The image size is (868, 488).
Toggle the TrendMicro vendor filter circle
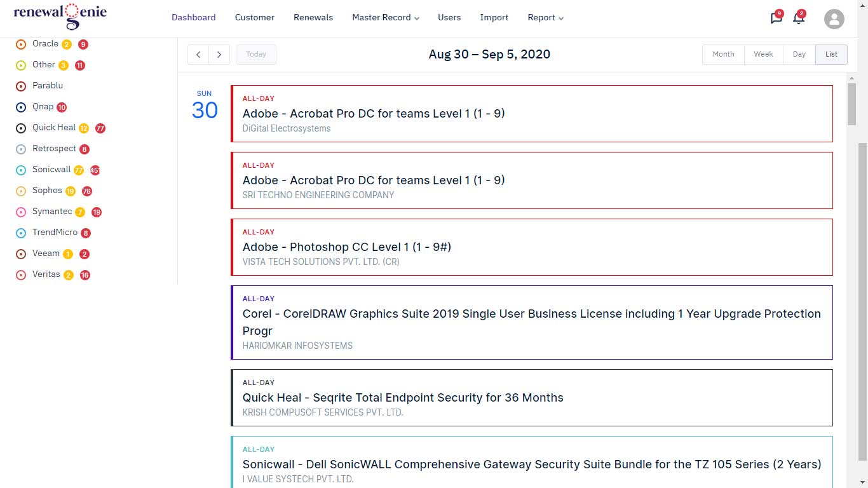tap(21, 233)
